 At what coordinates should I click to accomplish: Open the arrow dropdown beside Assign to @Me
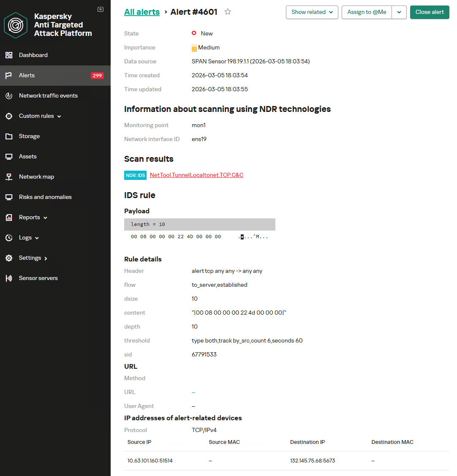pyautogui.click(x=399, y=12)
